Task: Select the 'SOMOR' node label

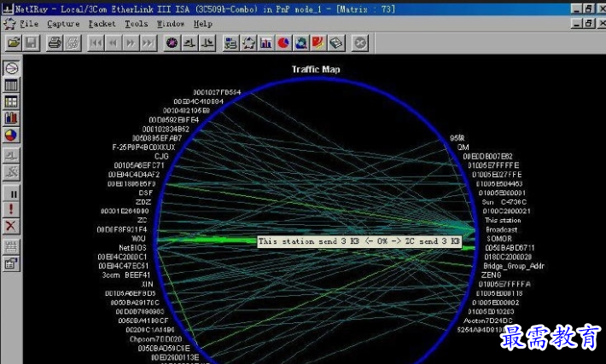Action: [x=499, y=239]
